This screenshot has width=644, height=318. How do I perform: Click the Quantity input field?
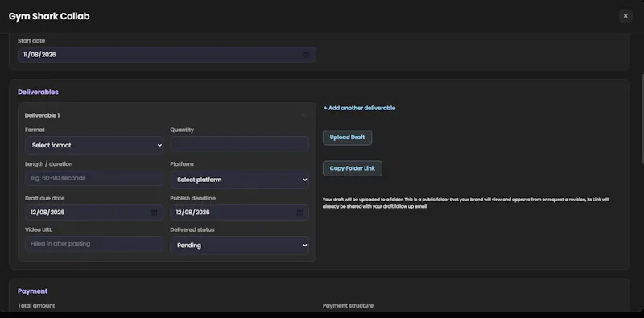tap(239, 144)
